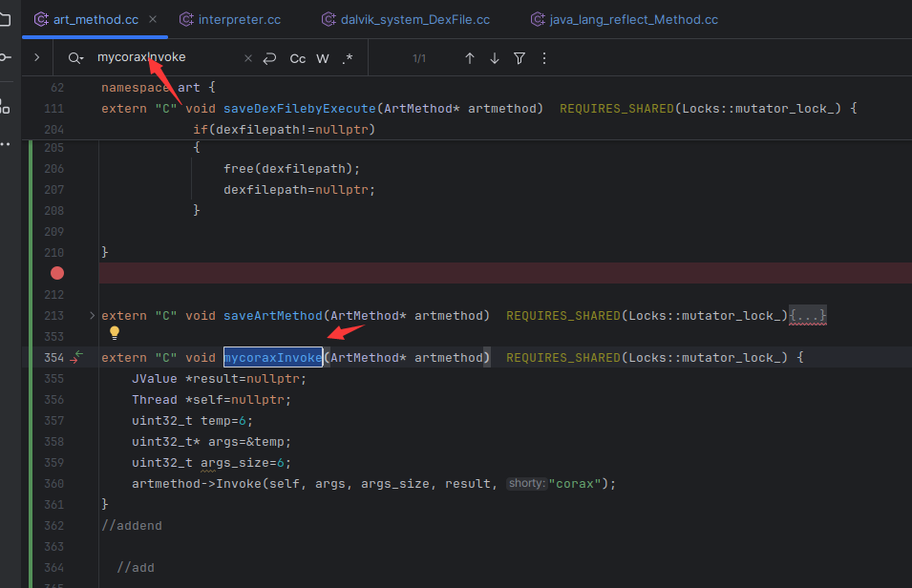The width and height of the screenshot is (912, 588).
Task: Enable Regex search mode
Action: tap(348, 58)
